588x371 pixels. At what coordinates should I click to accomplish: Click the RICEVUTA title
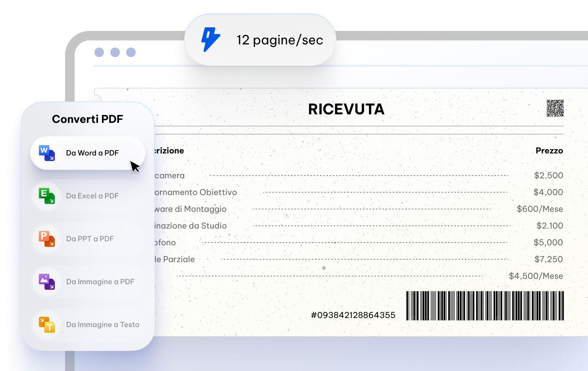click(x=346, y=109)
